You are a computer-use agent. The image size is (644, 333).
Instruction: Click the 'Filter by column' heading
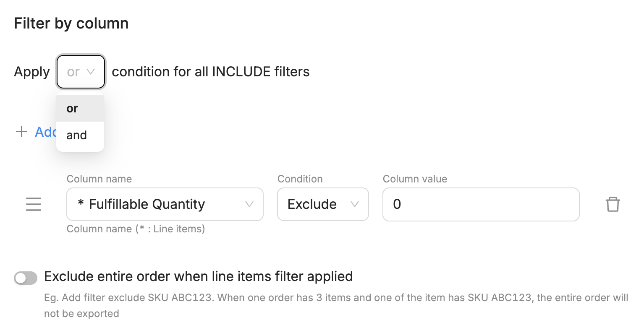click(71, 23)
